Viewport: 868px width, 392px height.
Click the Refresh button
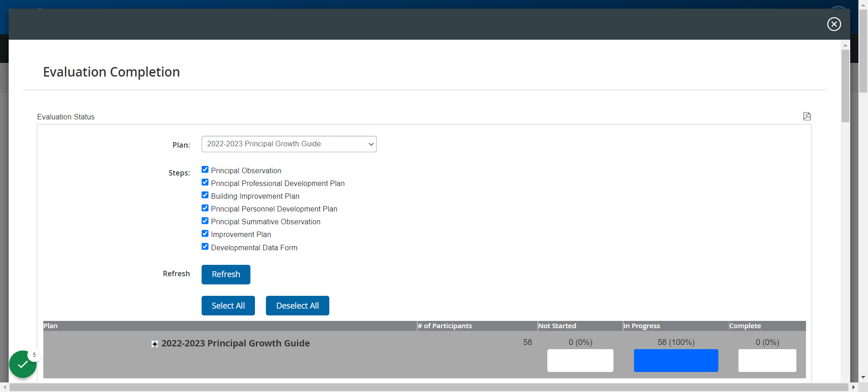226,274
